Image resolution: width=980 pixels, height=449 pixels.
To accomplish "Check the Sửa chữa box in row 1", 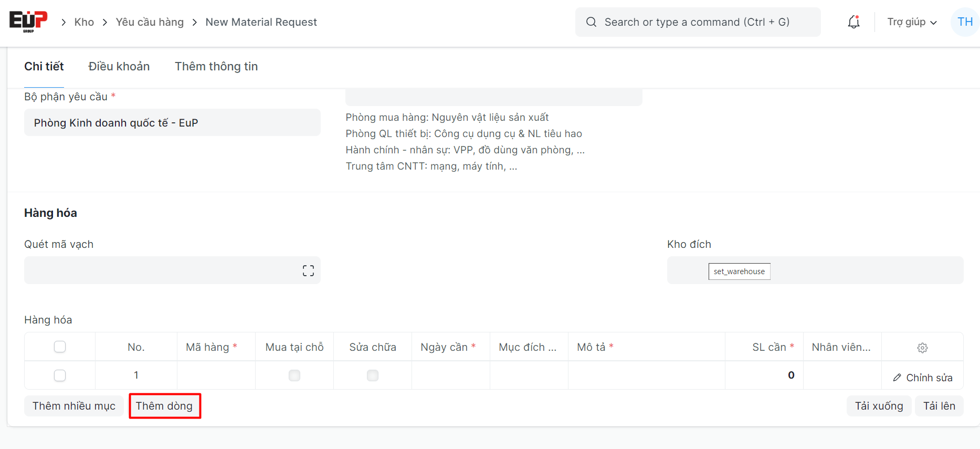I will (373, 375).
